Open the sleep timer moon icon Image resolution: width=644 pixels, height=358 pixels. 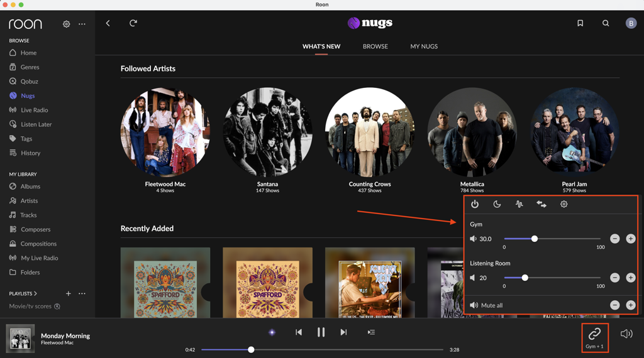[497, 204]
